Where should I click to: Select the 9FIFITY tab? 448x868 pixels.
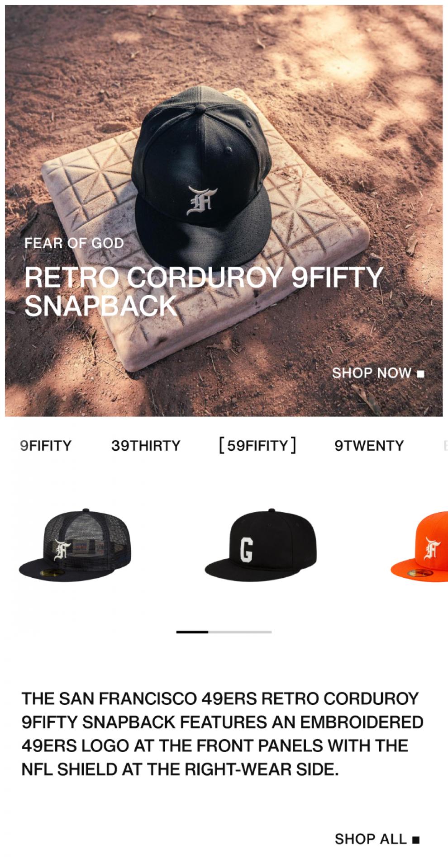[46, 446]
